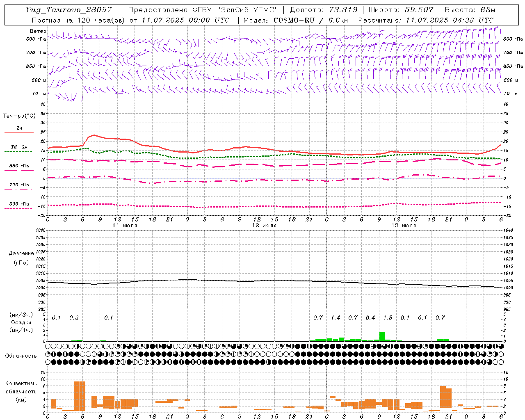Screen dimensions: 525x420
Task: Click the (мм/1ч.) unit label
Action: tap(21, 330)
